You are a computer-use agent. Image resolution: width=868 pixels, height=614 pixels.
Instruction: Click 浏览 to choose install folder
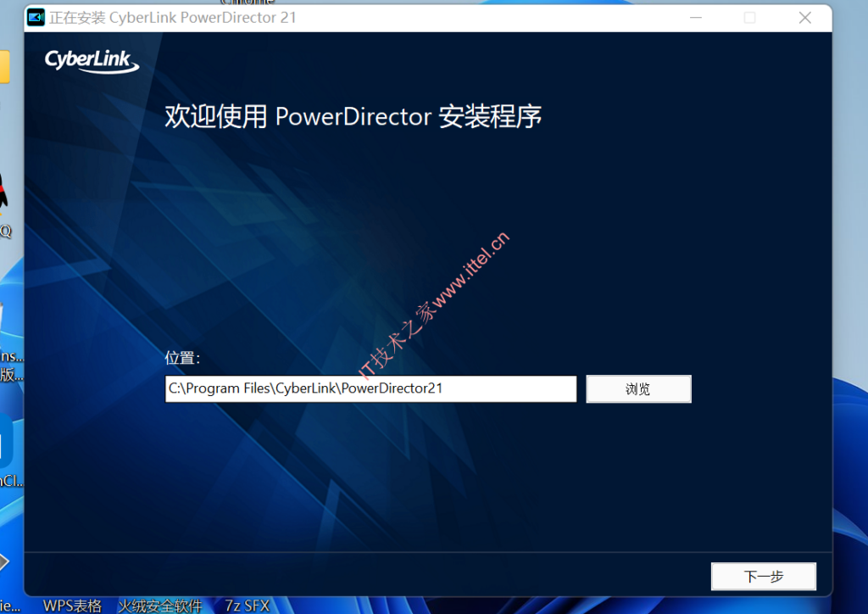pyautogui.click(x=638, y=388)
